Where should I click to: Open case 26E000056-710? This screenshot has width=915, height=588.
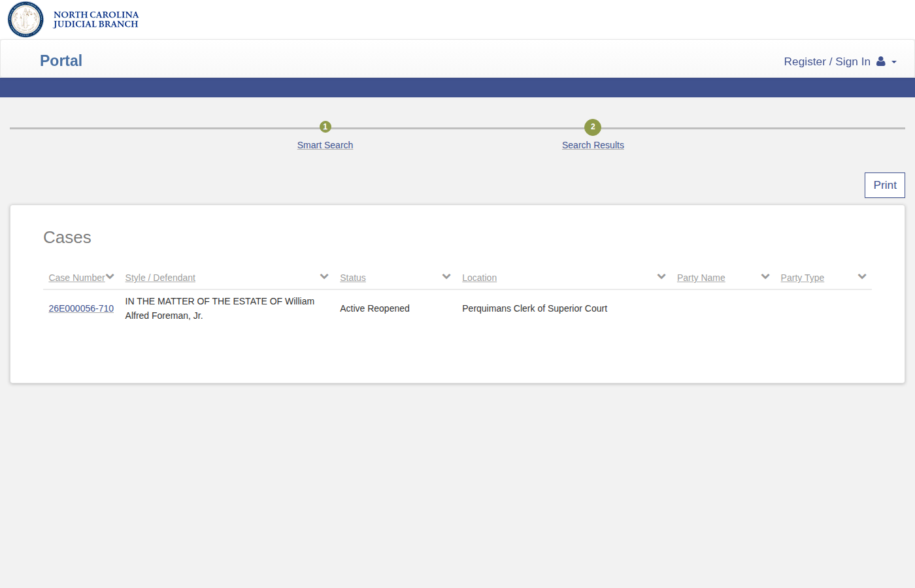(81, 308)
